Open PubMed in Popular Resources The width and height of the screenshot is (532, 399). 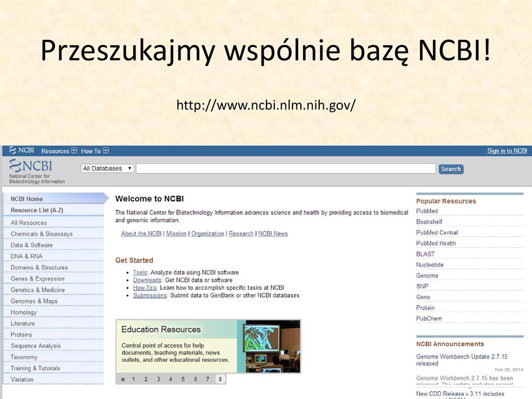coord(427,211)
